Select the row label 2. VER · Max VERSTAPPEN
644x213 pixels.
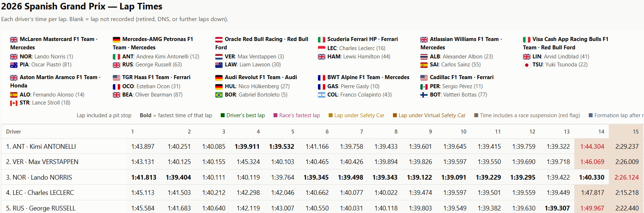[x=42, y=162]
